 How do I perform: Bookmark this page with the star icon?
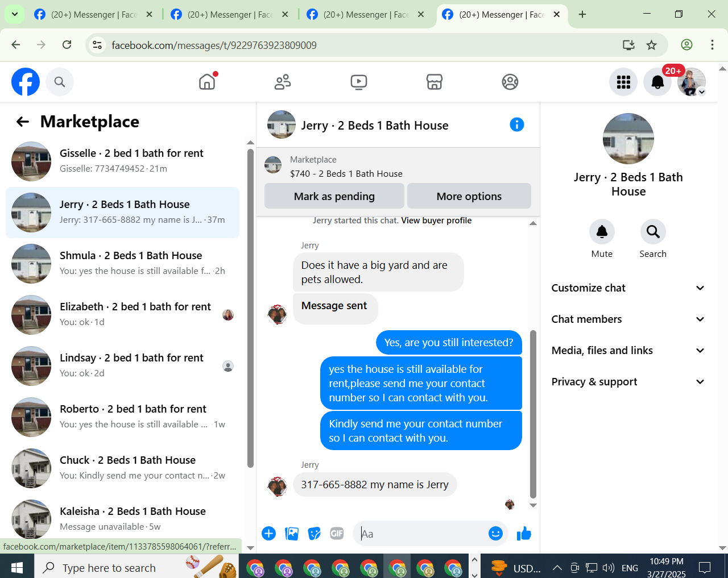652,45
